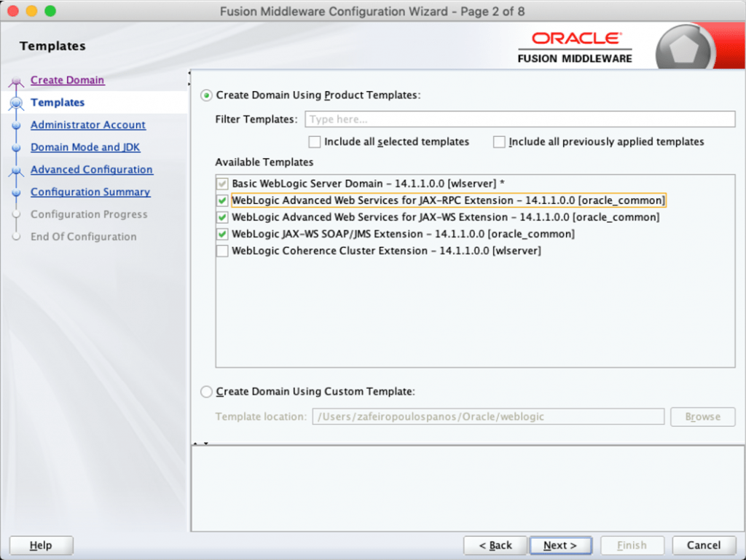Click the Create Domain step node icon
This screenshot has width=746, height=560.
pos(16,81)
